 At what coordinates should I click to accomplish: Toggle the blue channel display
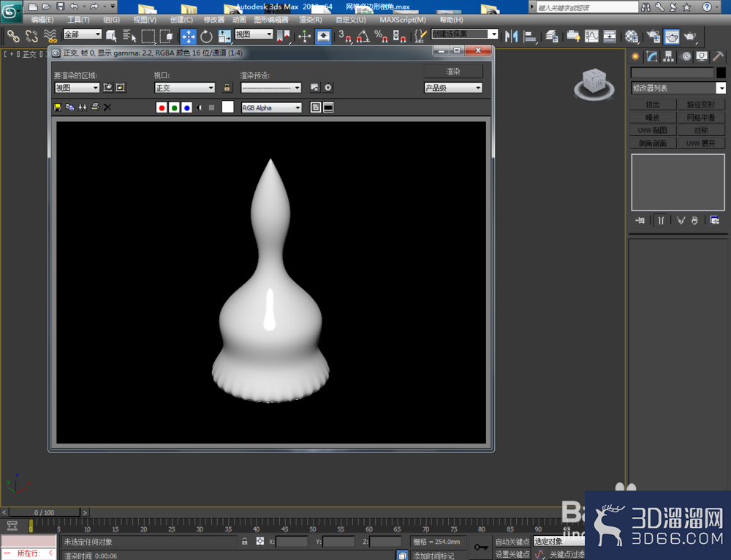pyautogui.click(x=187, y=107)
